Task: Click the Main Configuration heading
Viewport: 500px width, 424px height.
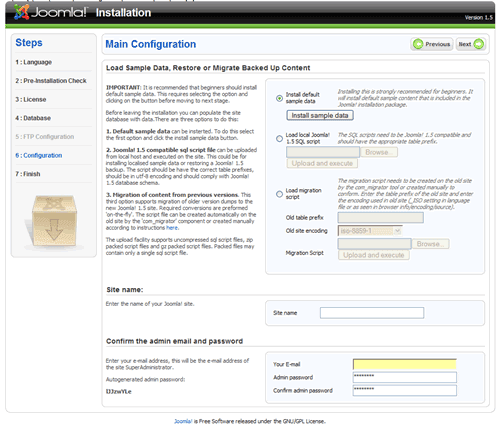Action: (151, 44)
